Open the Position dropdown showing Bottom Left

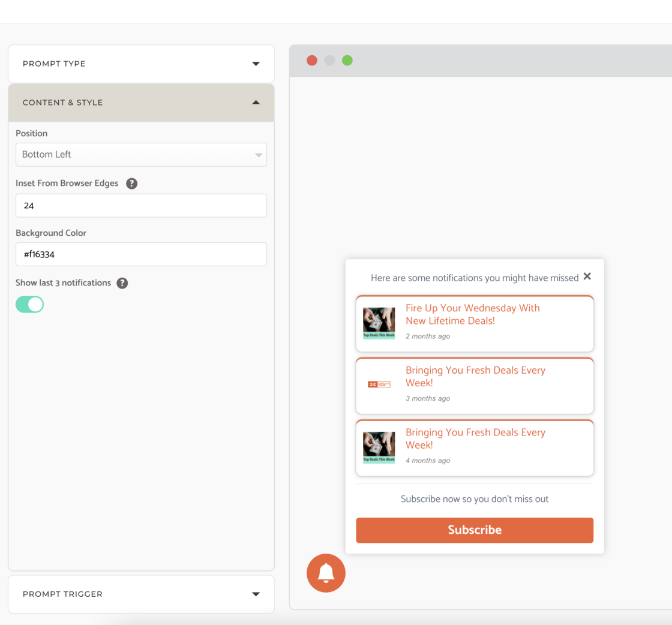click(141, 155)
